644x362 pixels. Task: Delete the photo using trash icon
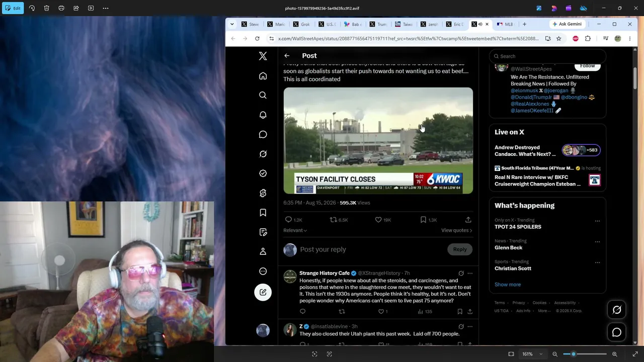[x=46, y=8]
